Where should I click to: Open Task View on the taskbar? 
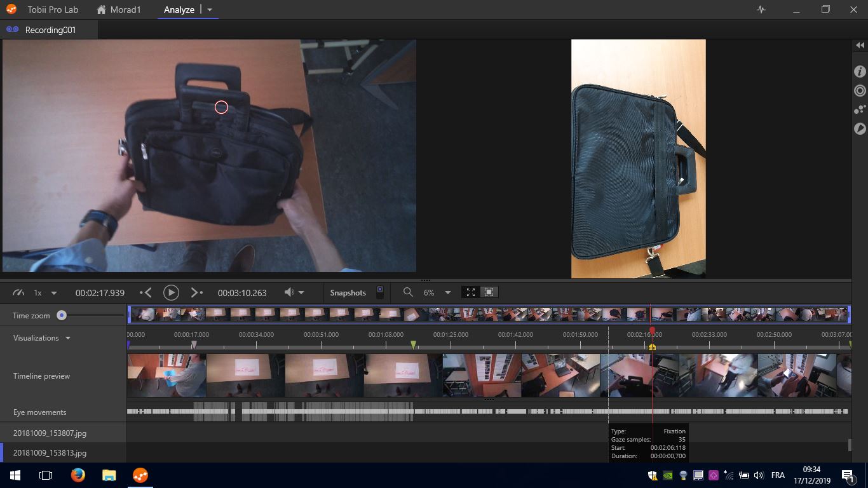pos(46,475)
